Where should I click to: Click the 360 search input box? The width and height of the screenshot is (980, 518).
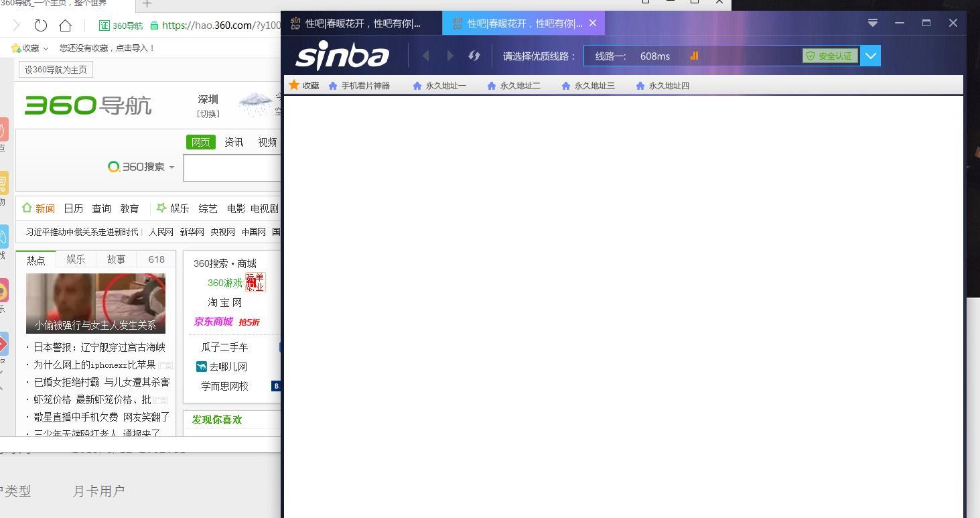click(232, 168)
